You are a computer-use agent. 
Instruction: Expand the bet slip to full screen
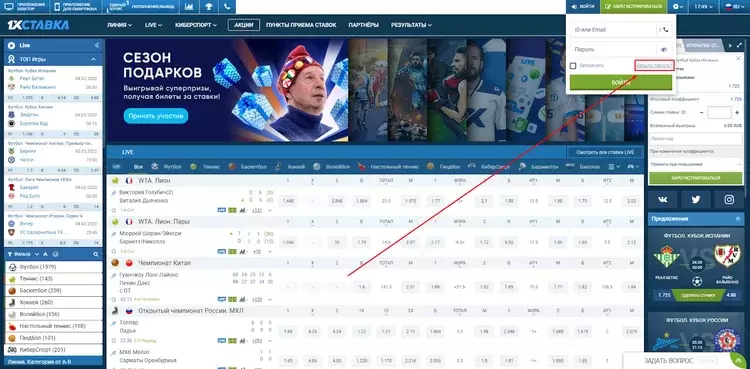pos(738,45)
